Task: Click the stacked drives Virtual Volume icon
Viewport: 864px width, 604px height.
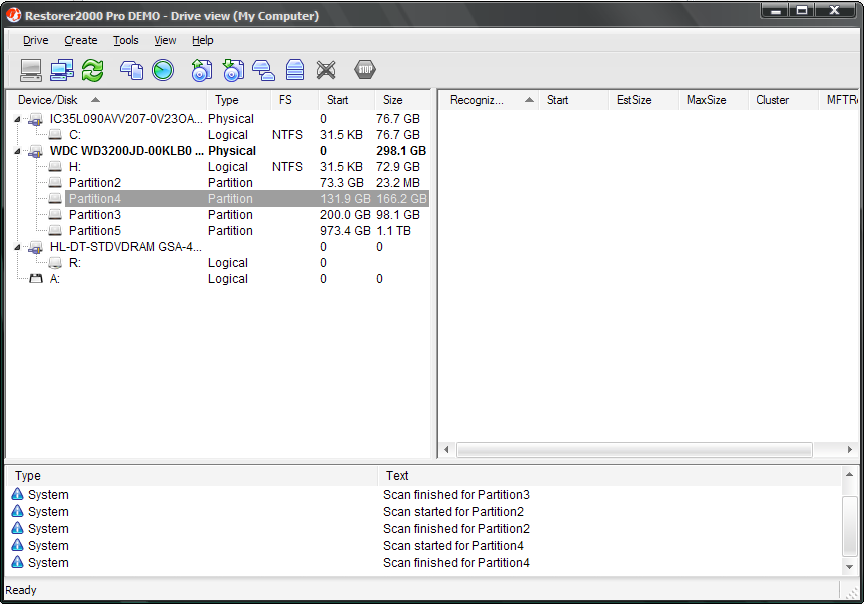Action: point(295,70)
